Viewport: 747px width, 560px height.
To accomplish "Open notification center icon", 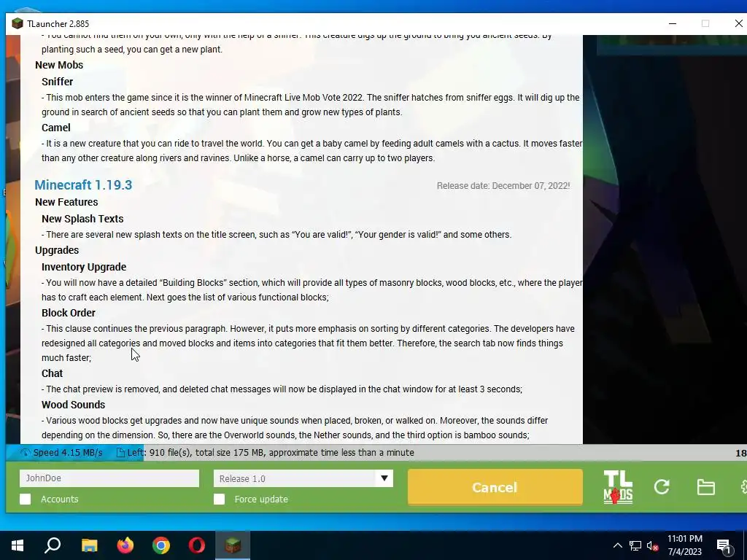I will [x=724, y=546].
